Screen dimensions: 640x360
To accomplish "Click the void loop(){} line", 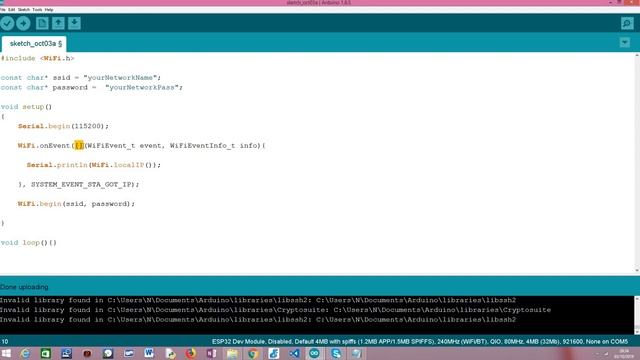I will point(29,242).
